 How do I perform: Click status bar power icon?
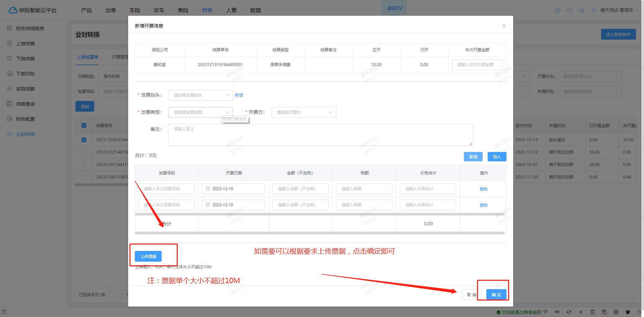tap(639, 312)
